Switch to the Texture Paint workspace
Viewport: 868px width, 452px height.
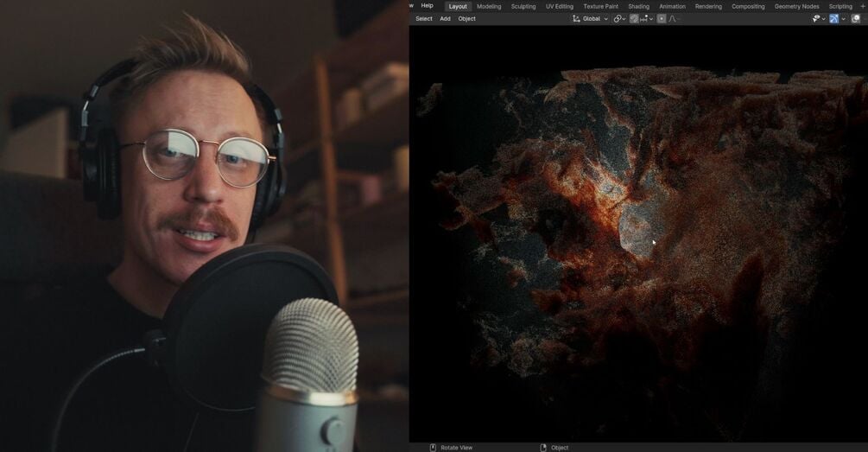click(x=600, y=7)
